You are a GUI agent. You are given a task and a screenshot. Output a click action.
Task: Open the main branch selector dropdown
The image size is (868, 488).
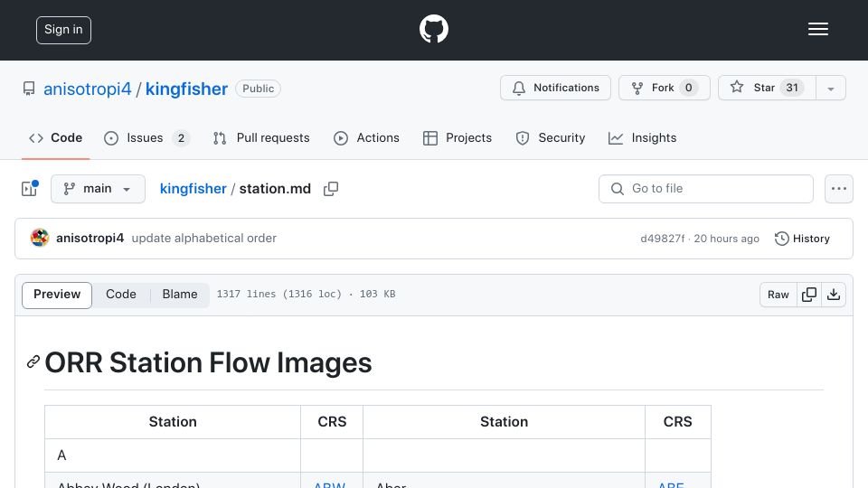tap(98, 189)
